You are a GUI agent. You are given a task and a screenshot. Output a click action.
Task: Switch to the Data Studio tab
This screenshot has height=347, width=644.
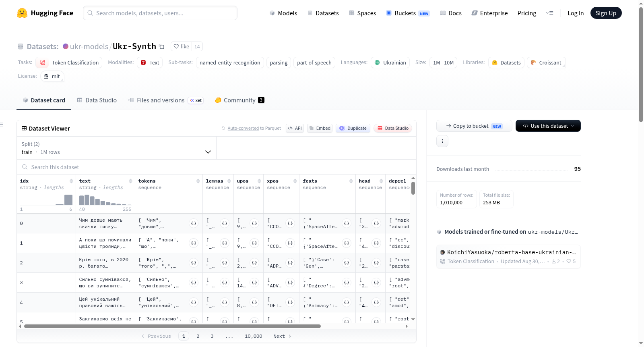97,100
